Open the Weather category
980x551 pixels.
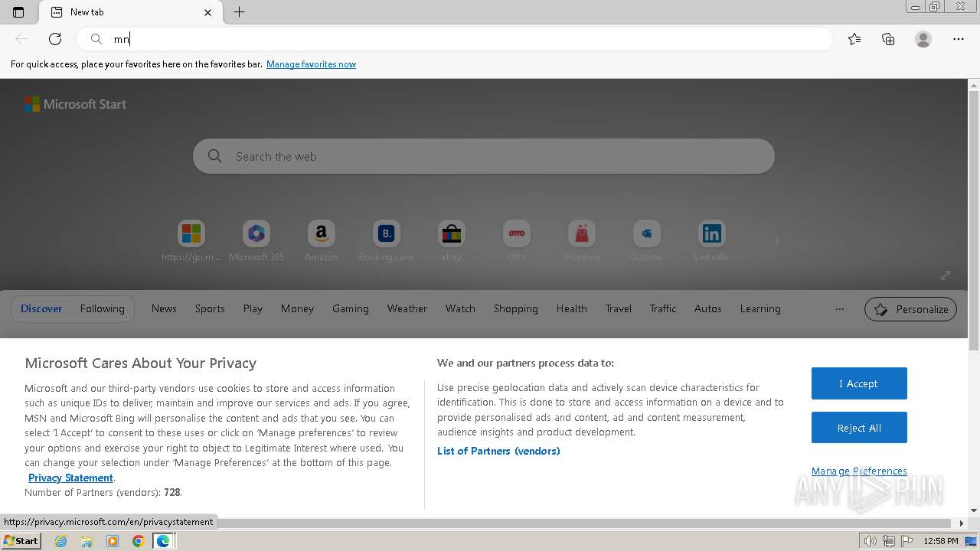pyautogui.click(x=407, y=308)
